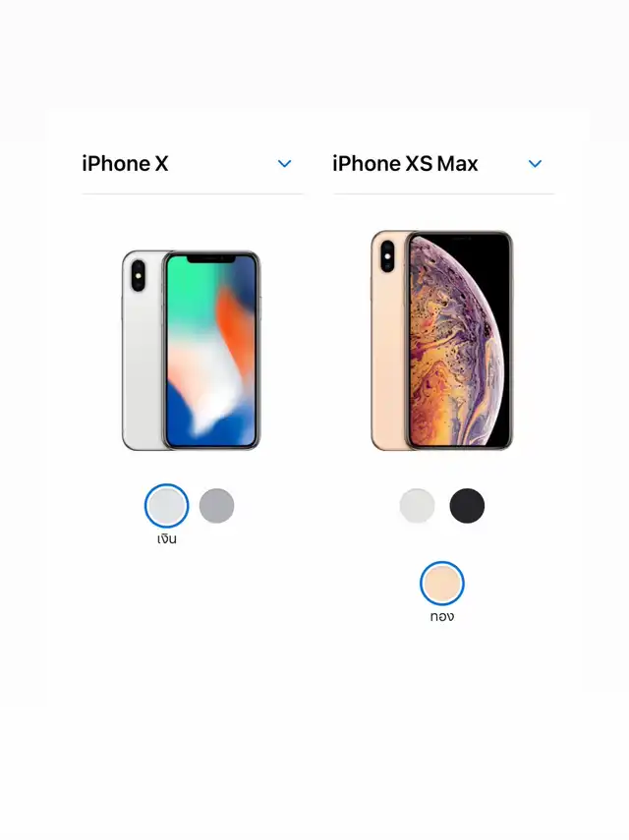The image size is (629, 840).
Task: Tap the iPhone X colorful front screen
Action: [x=211, y=351]
